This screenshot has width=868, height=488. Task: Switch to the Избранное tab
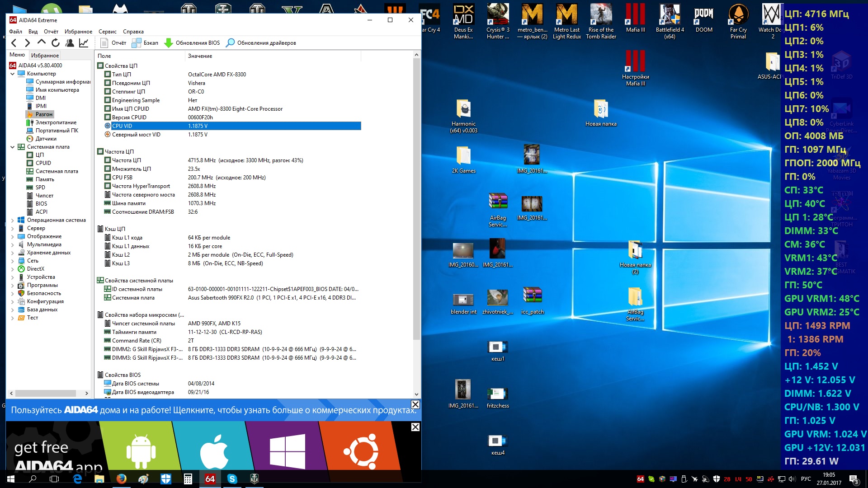tap(45, 55)
